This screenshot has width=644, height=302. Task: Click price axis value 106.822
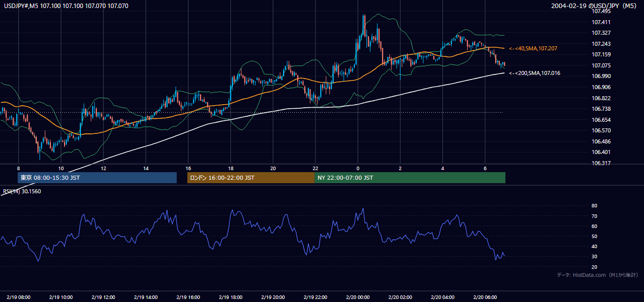point(601,98)
